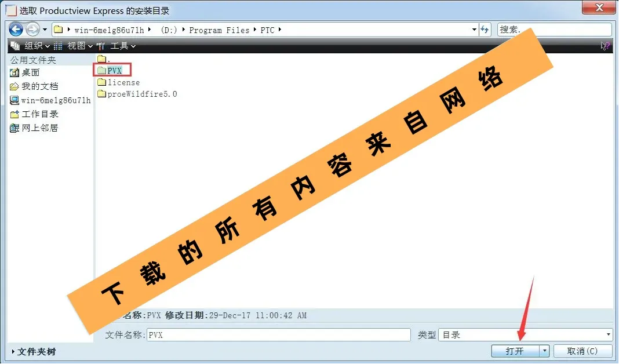Select the parent '.' folder entry
The width and height of the screenshot is (619, 364).
click(103, 59)
